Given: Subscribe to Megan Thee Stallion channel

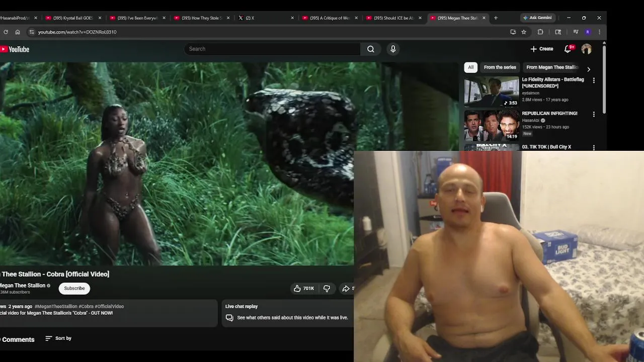Looking at the screenshot, I should click(x=74, y=288).
